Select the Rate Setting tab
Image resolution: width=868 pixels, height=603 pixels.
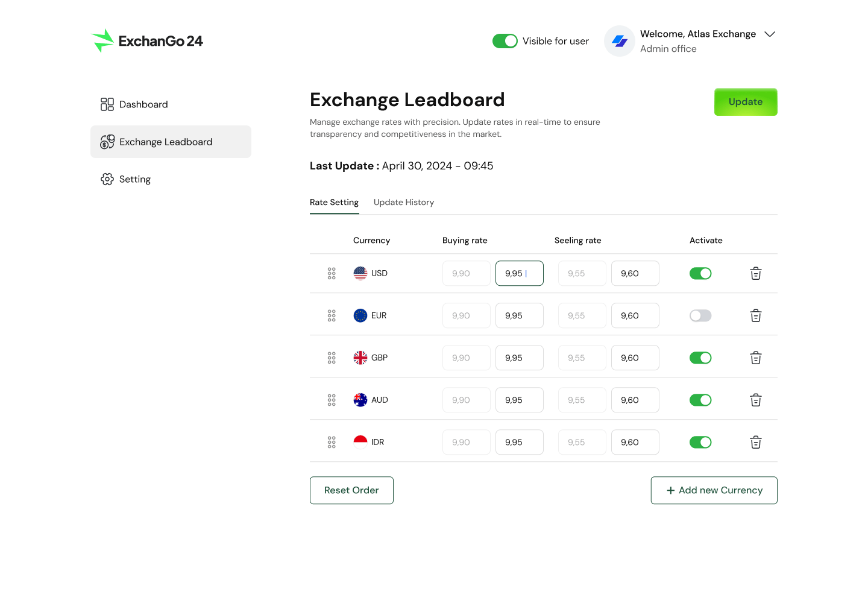pyautogui.click(x=334, y=202)
